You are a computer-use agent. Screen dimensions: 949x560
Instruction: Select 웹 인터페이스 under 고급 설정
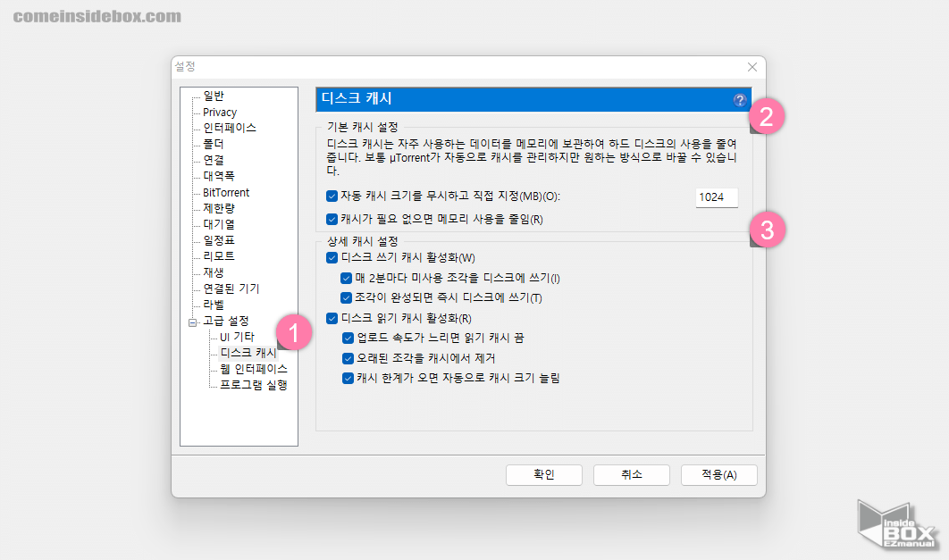coord(253,369)
